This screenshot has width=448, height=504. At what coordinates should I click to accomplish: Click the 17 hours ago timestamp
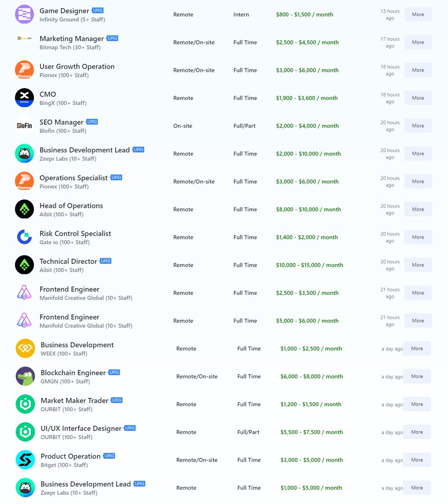pyautogui.click(x=390, y=42)
